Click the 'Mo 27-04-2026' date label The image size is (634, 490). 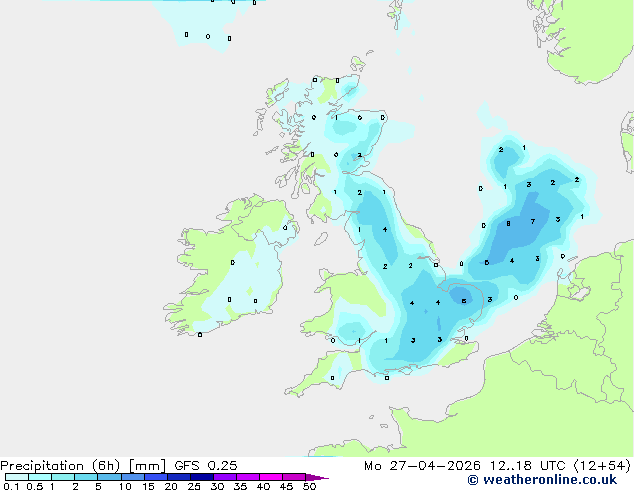pos(422,466)
